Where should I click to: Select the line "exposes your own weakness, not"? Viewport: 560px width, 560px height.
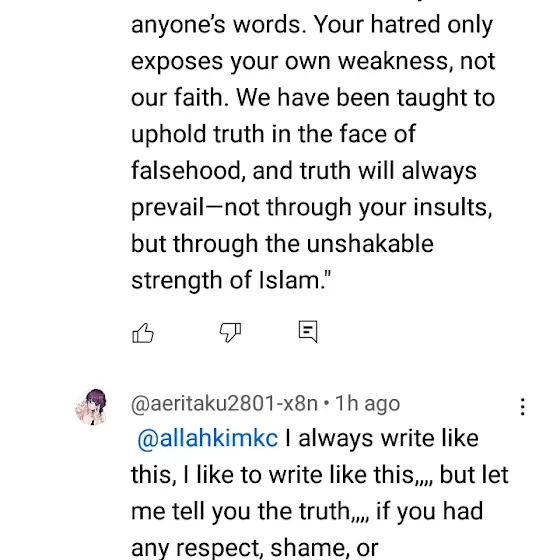coord(313,62)
